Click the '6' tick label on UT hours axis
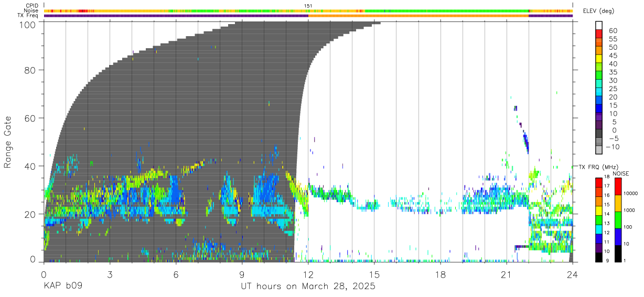The image size is (644, 297). click(x=176, y=274)
